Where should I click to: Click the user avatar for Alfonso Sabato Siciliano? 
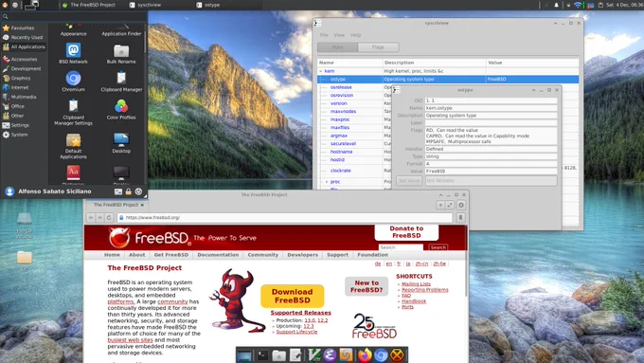click(9, 191)
